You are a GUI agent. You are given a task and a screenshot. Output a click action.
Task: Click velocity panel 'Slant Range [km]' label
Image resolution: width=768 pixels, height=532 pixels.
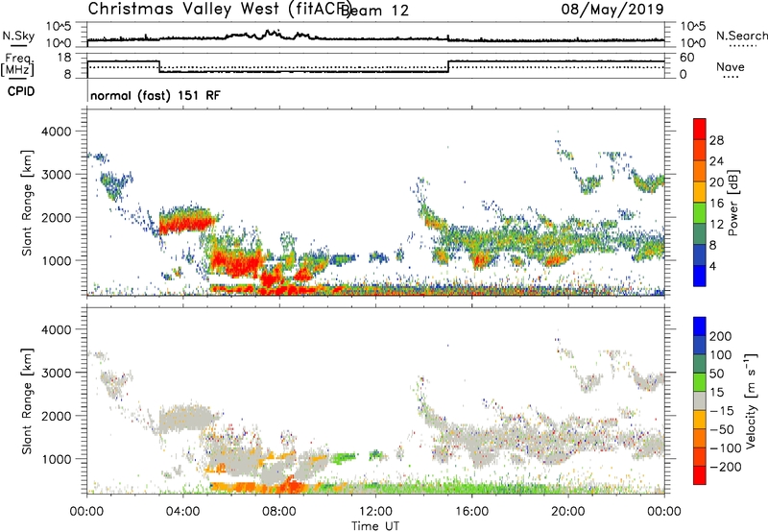27,400
